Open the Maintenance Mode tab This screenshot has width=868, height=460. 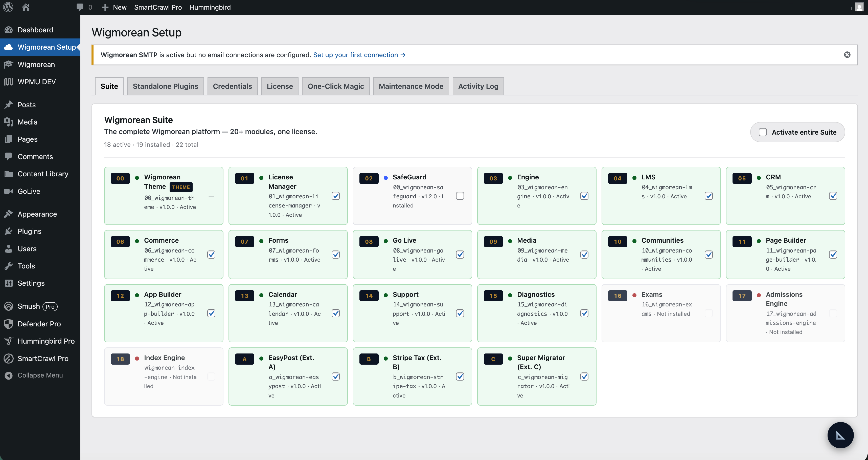tap(411, 86)
